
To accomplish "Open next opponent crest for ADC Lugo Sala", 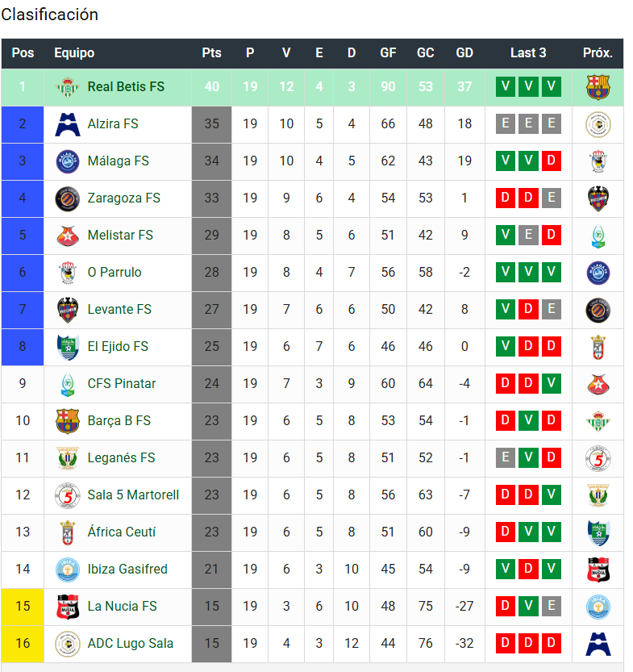I will pyautogui.click(x=598, y=644).
